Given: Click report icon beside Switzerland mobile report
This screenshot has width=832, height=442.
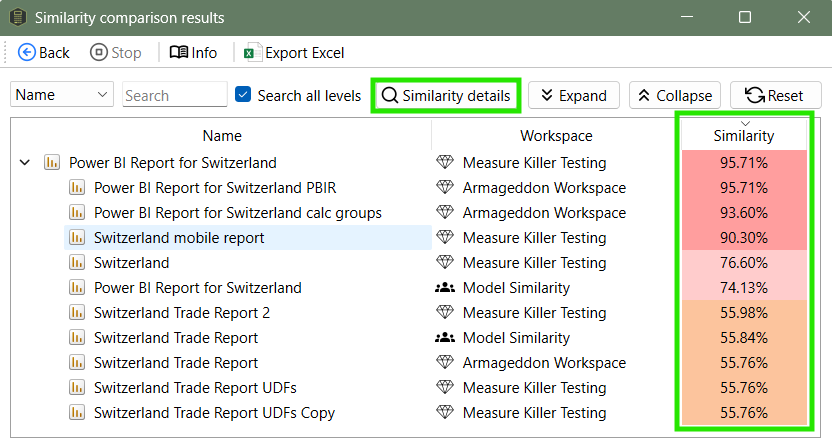Looking at the screenshot, I should click(77, 237).
